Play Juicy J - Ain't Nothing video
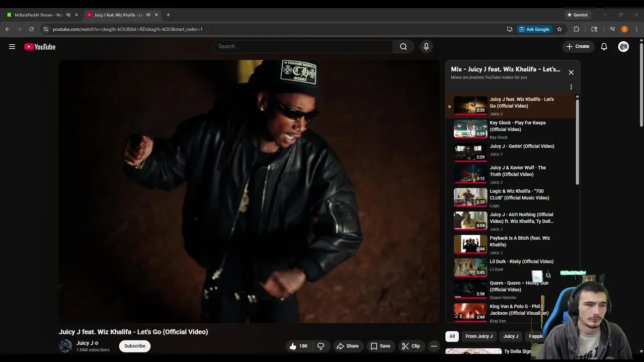The image size is (644, 362). (x=510, y=221)
